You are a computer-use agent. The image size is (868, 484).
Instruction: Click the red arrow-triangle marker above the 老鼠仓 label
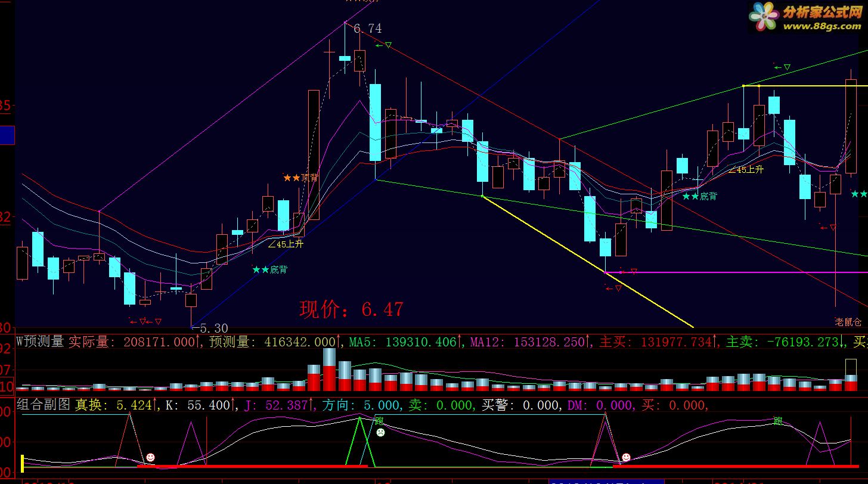point(828,227)
